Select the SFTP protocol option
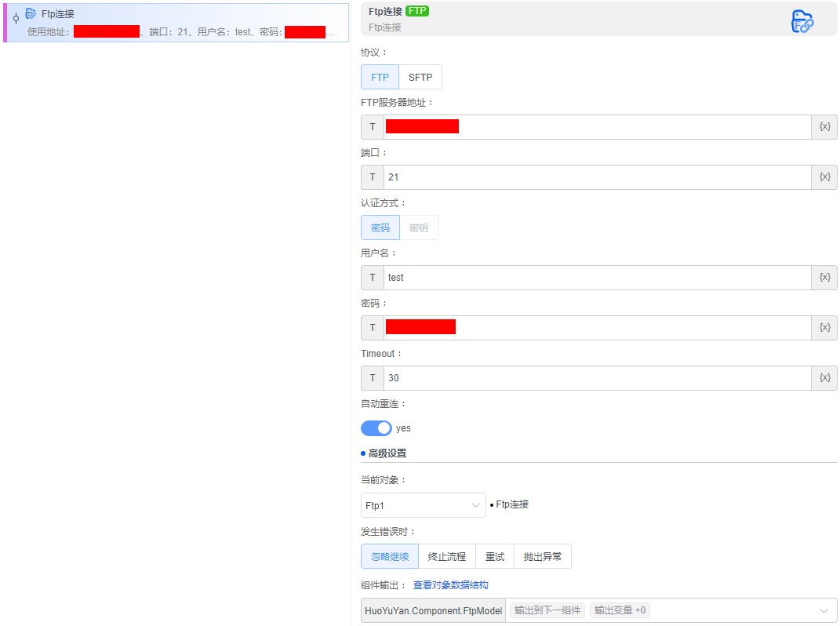The height and width of the screenshot is (626, 840). tap(420, 77)
